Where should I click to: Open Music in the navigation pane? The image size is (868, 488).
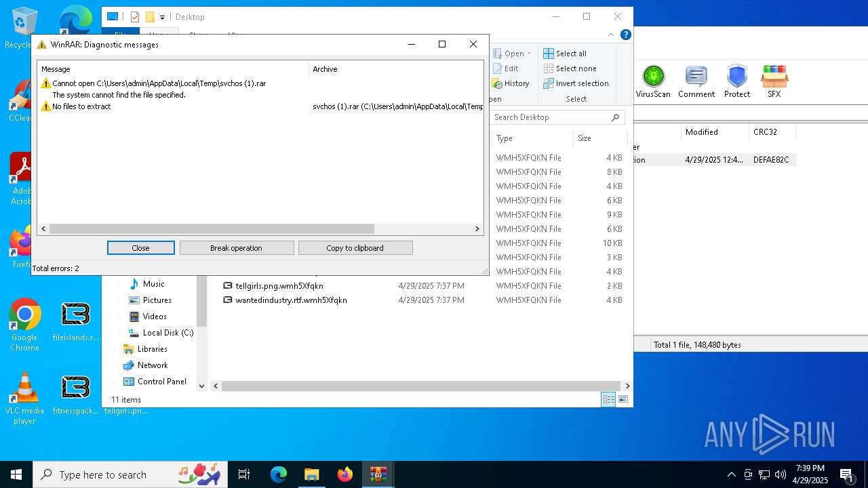coord(147,284)
